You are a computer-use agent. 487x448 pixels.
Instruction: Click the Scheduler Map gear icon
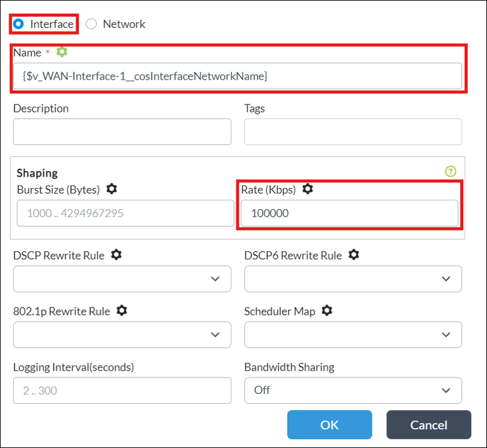(327, 310)
